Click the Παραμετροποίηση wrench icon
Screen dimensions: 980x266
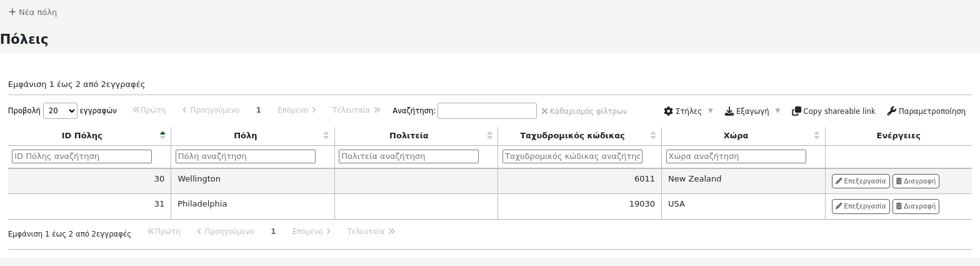pos(891,111)
